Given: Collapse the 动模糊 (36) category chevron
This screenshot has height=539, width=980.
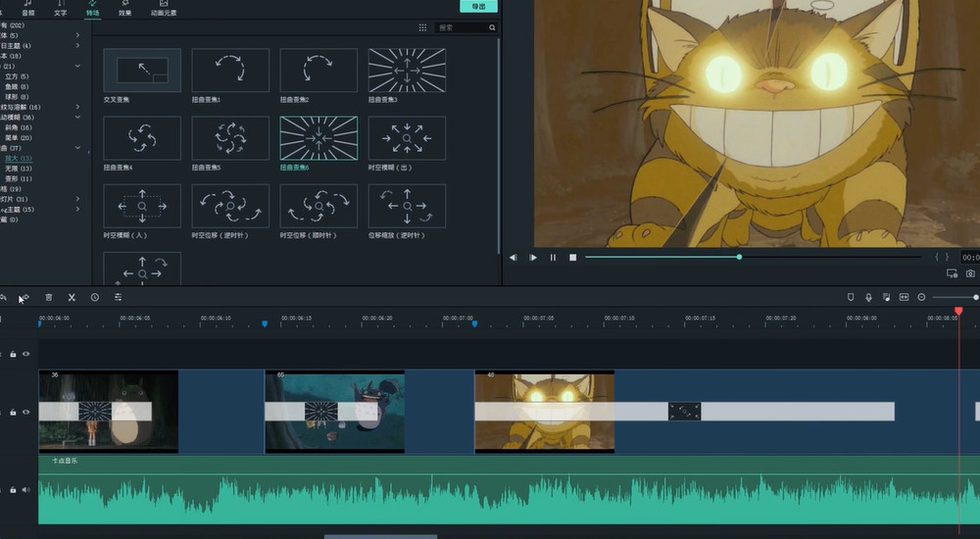Looking at the screenshot, I should click(77, 117).
